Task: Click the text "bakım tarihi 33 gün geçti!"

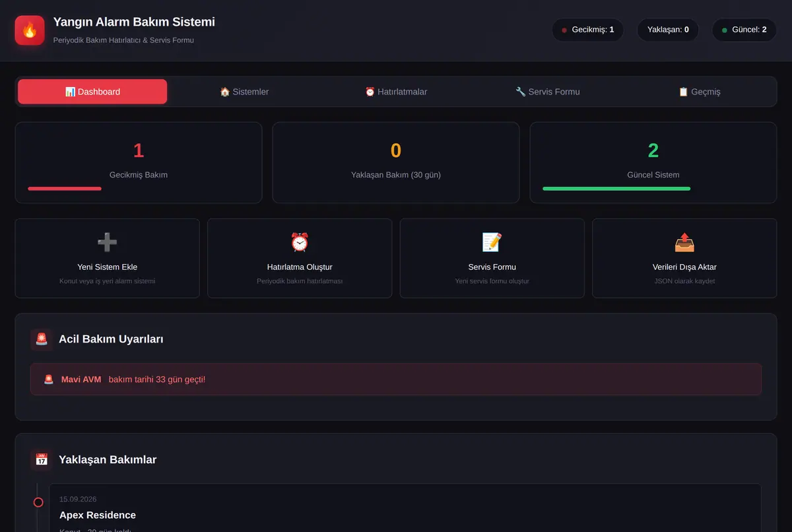Action: point(157,380)
